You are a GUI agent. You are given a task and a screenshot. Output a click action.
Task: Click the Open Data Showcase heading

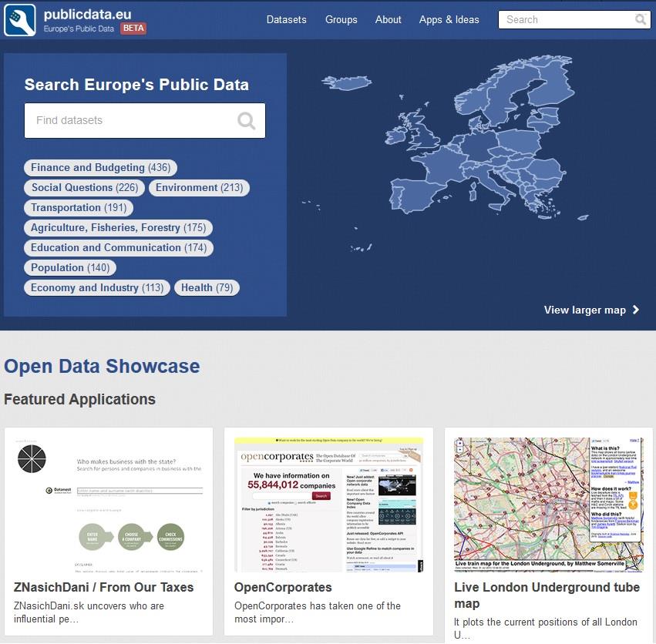point(102,367)
